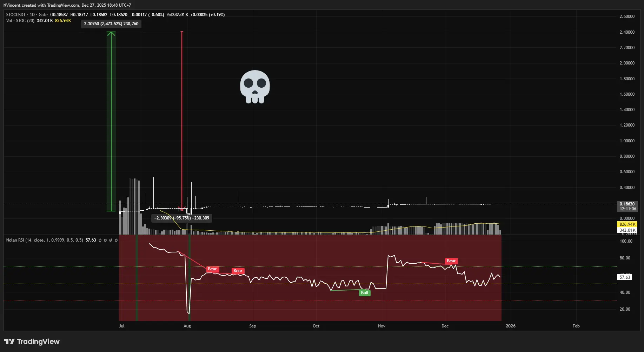Click the Nov label on time axis
644x352 pixels.
coord(381,326)
